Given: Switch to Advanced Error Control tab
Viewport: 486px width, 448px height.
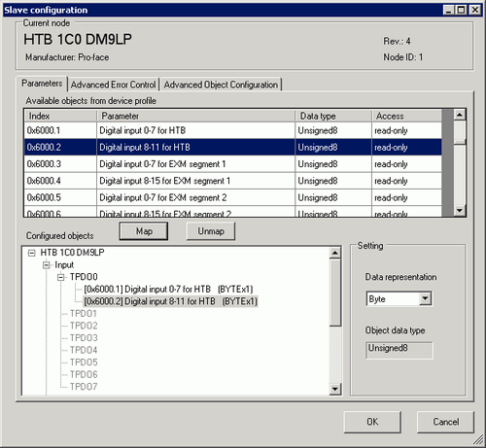Looking at the screenshot, I should point(113,85).
